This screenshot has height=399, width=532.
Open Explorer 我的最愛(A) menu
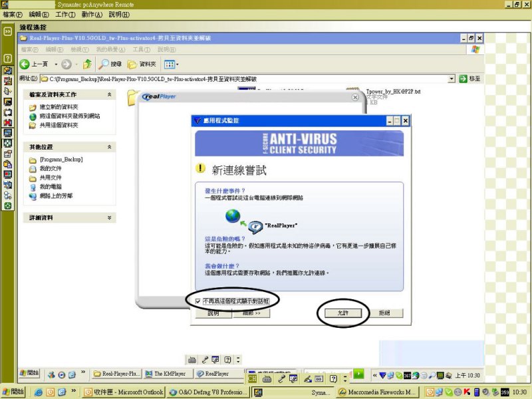pyautogui.click(x=110, y=49)
